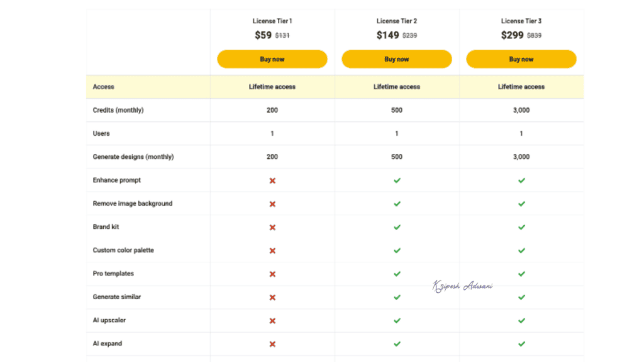Viewport: 644px width, 362px height.
Task: Click Buy now for License Tier 2
Action: click(x=396, y=58)
